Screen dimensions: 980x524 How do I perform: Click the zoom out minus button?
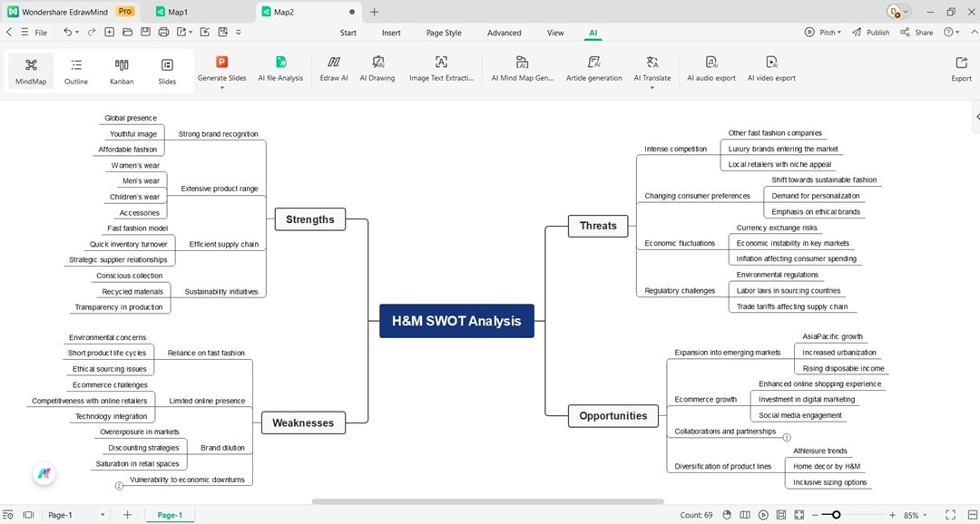point(815,515)
